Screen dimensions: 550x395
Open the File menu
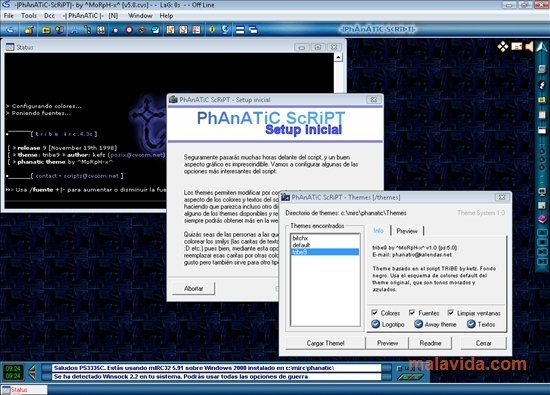coord(8,16)
